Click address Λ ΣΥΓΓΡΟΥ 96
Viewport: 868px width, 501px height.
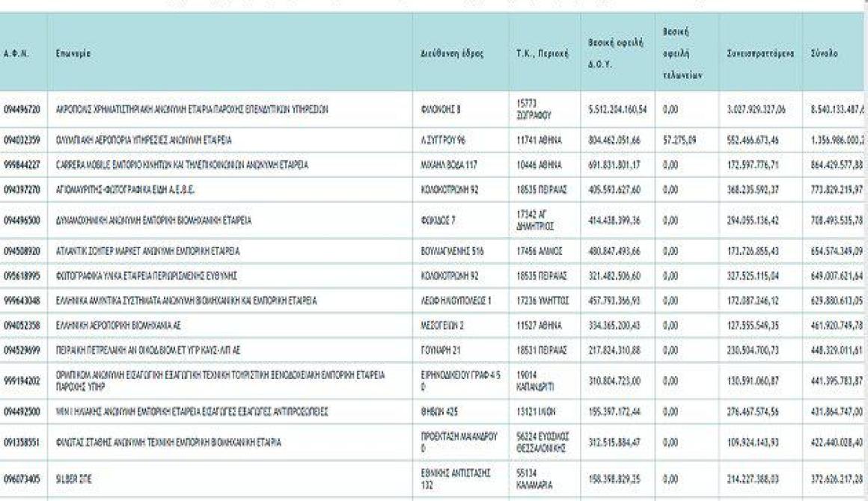(x=444, y=141)
